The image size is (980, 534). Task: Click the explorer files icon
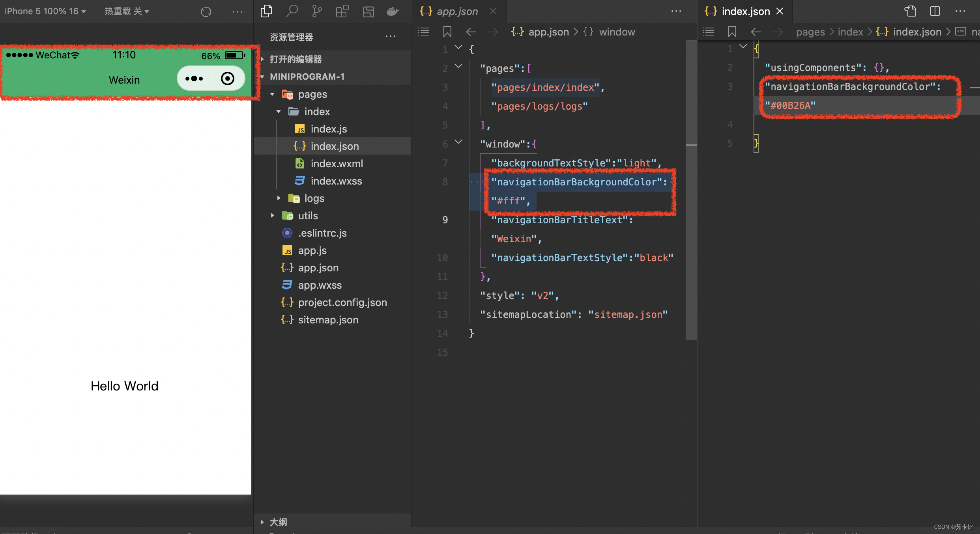(x=267, y=11)
